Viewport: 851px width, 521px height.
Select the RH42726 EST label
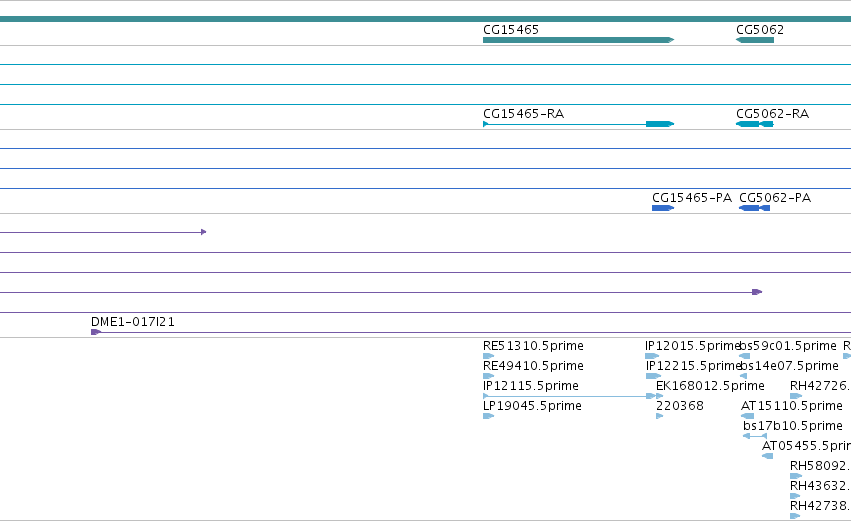coord(820,386)
